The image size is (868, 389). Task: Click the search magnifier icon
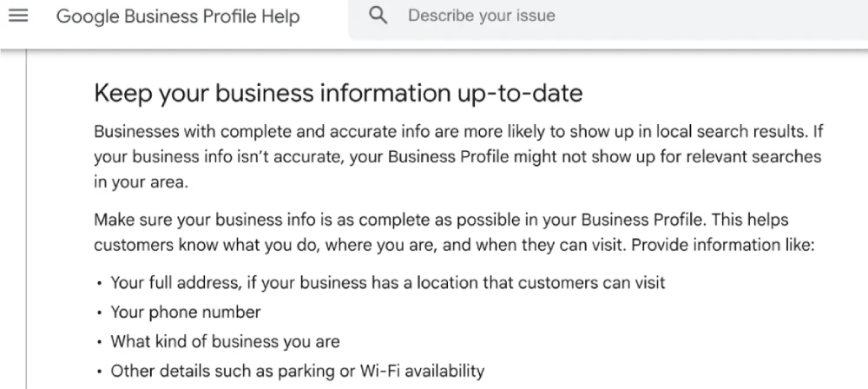pyautogui.click(x=378, y=16)
